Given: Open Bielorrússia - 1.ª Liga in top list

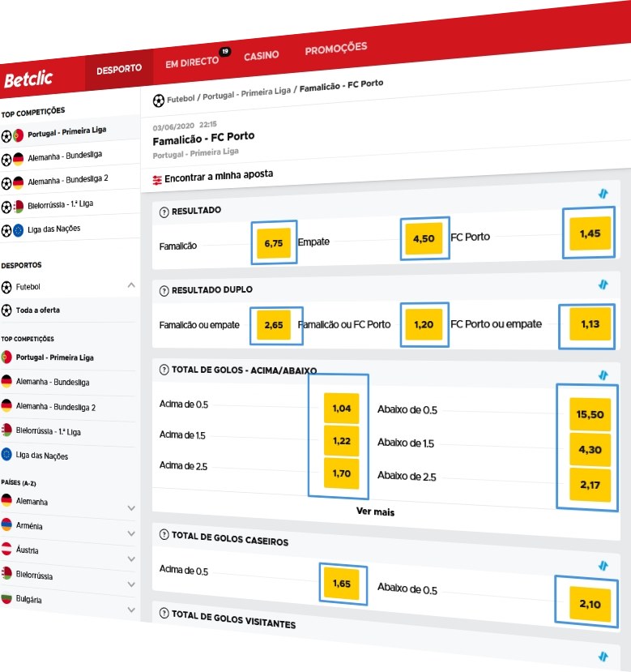Looking at the screenshot, I should (60, 204).
